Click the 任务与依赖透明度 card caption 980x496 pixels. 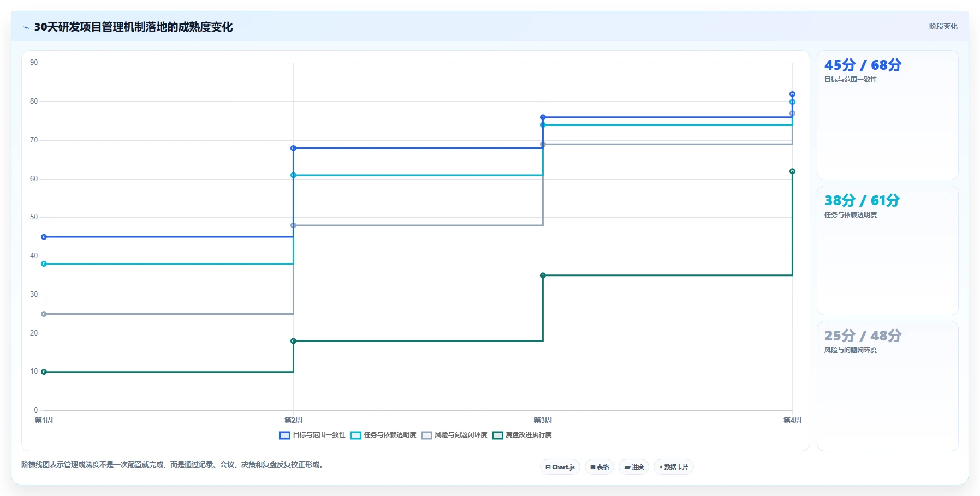point(851,215)
